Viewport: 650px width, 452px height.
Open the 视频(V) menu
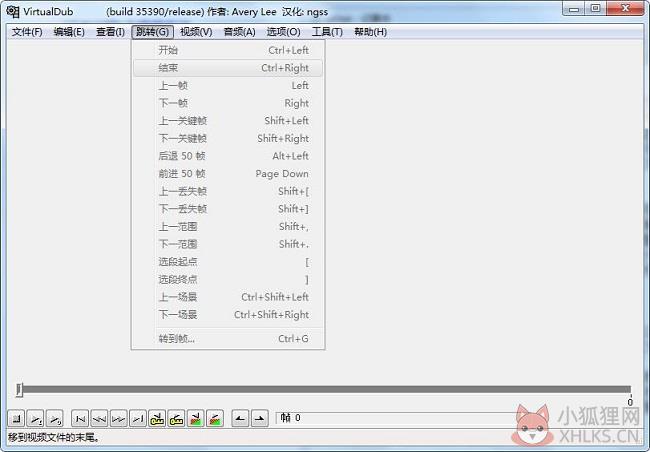pos(196,32)
